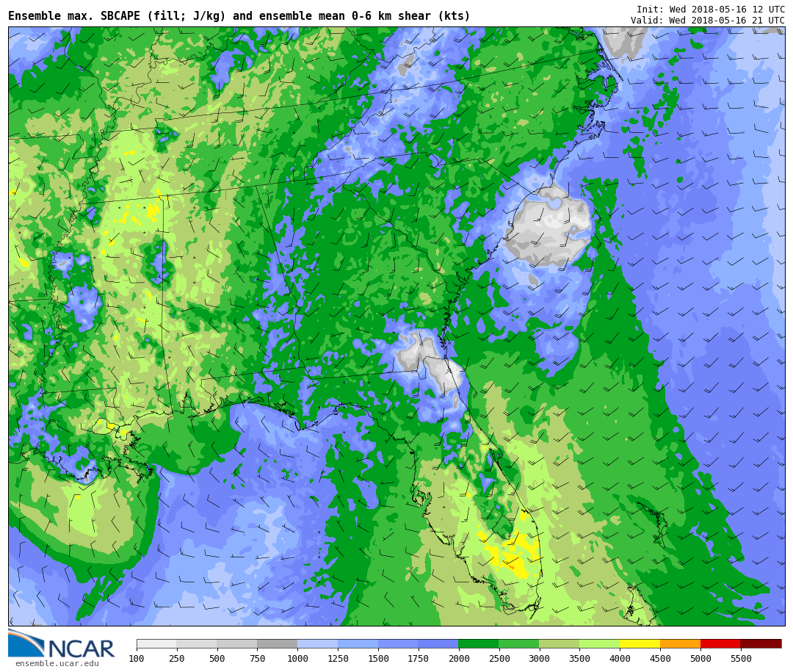Pick the lime 3500-4000 colorbar swatch
793x672 pixels.
[x=600, y=643]
